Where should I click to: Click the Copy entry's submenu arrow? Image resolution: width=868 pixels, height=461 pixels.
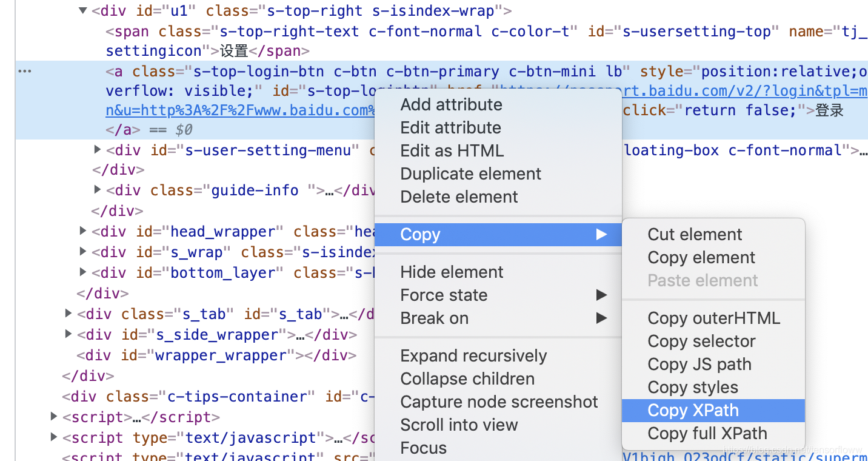[x=601, y=234]
